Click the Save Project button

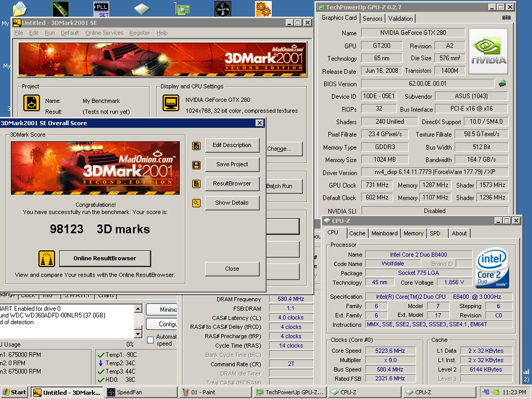232,165
